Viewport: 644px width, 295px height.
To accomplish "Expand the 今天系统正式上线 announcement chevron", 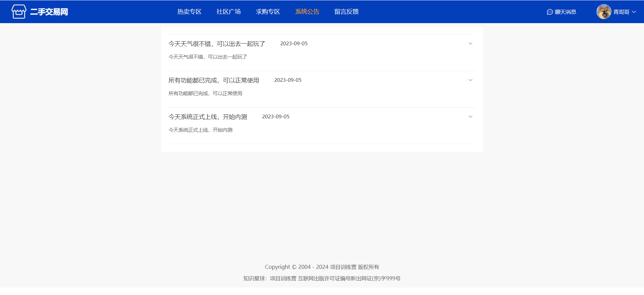I will click(470, 117).
